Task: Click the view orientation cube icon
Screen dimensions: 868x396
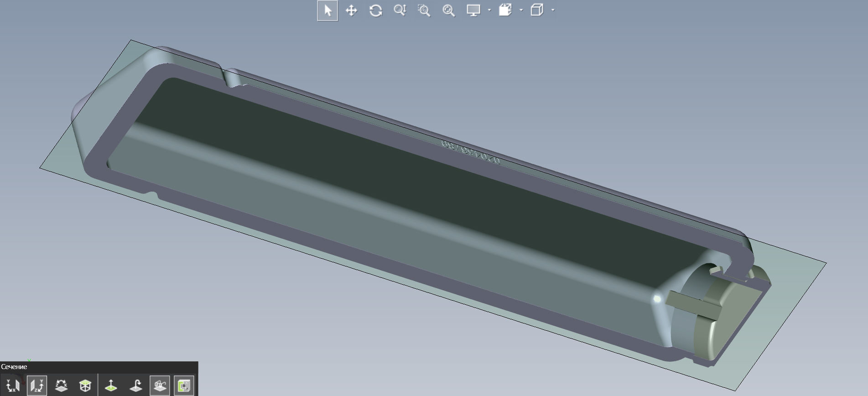Action: (x=537, y=10)
